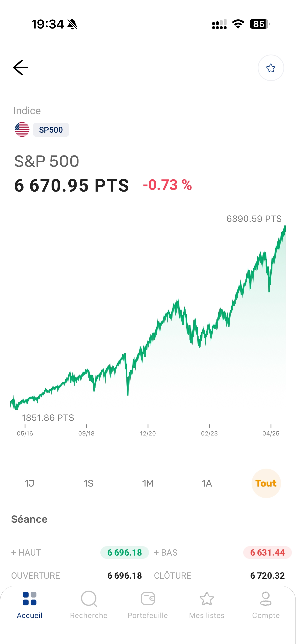Tap the SP500 ticker badge
The height and width of the screenshot is (644, 296).
click(51, 130)
